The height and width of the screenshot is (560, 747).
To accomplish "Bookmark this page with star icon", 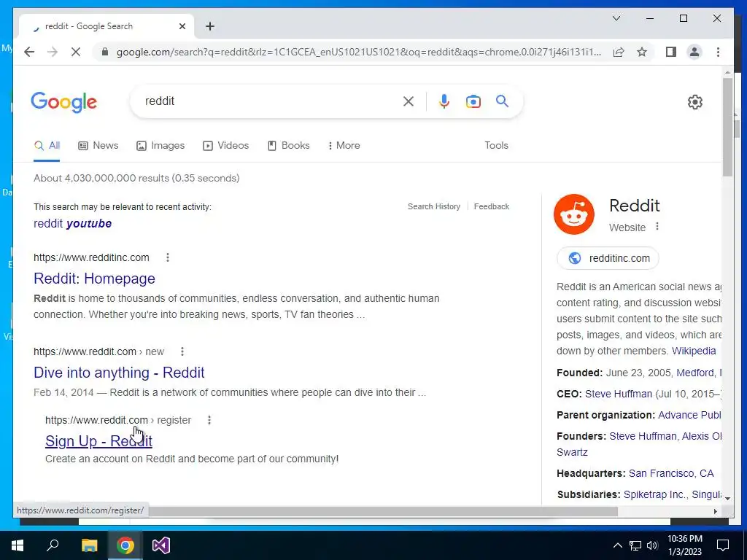I will (642, 52).
